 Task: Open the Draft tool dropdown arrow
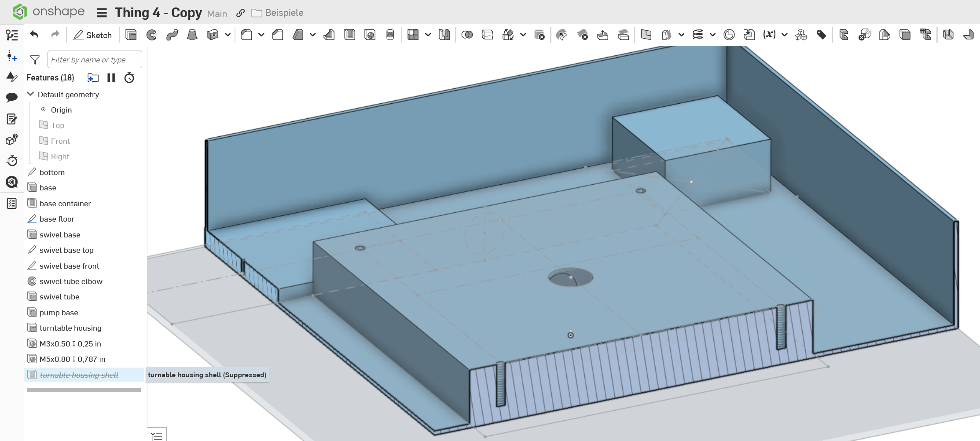point(313,35)
